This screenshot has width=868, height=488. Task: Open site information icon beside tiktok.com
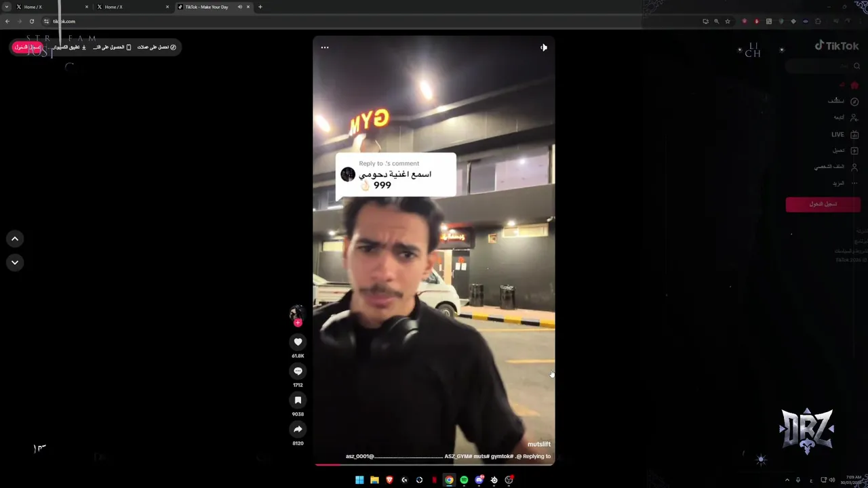(46, 21)
